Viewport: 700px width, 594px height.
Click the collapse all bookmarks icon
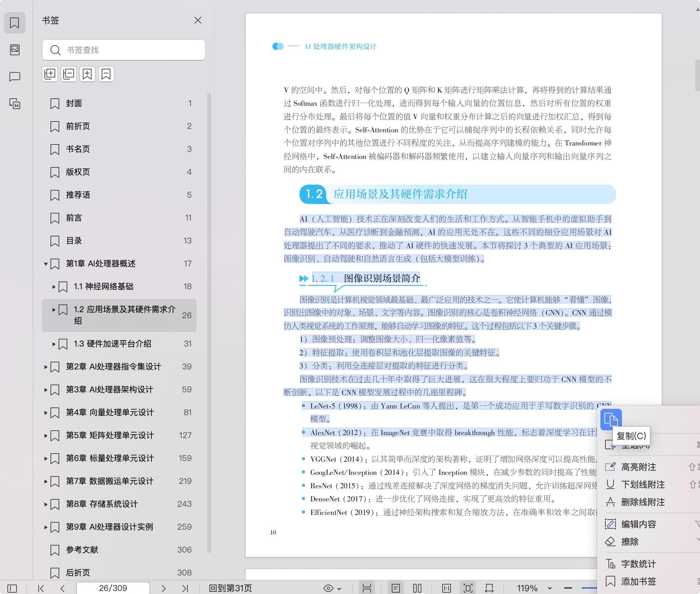[69, 74]
